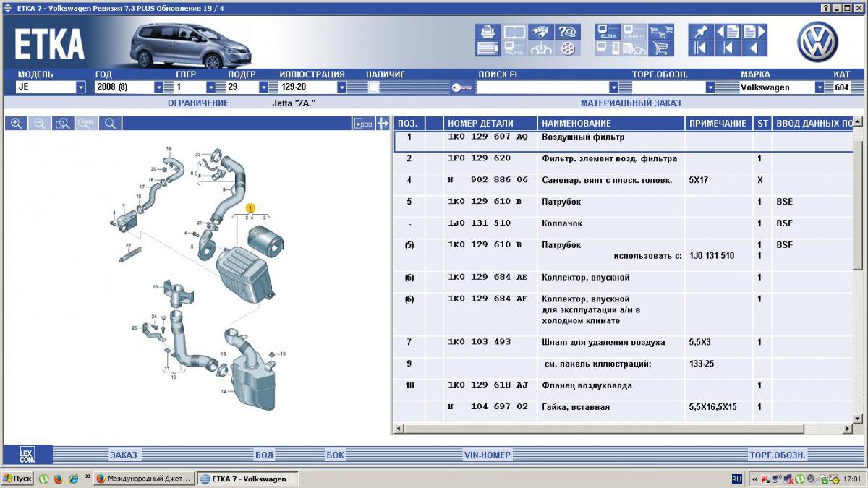This screenshot has width=868, height=488.
Task: Click the single shopping cart icon
Action: coord(660,48)
